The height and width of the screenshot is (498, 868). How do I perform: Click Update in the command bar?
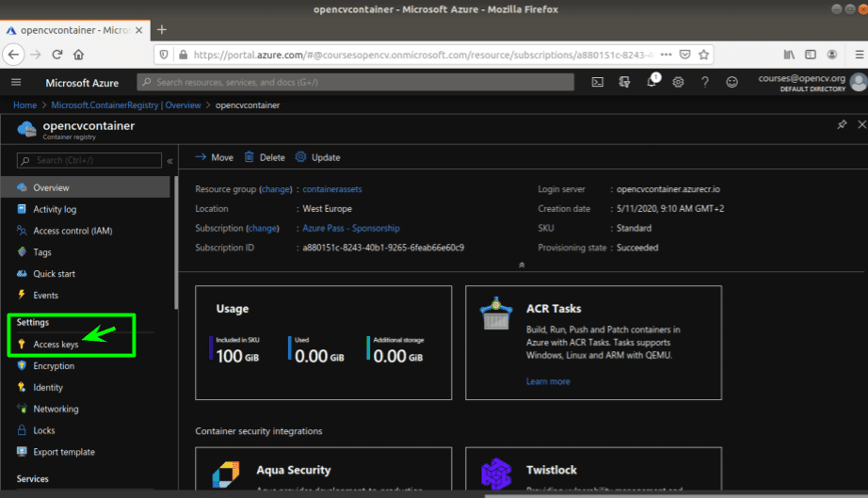coord(318,158)
